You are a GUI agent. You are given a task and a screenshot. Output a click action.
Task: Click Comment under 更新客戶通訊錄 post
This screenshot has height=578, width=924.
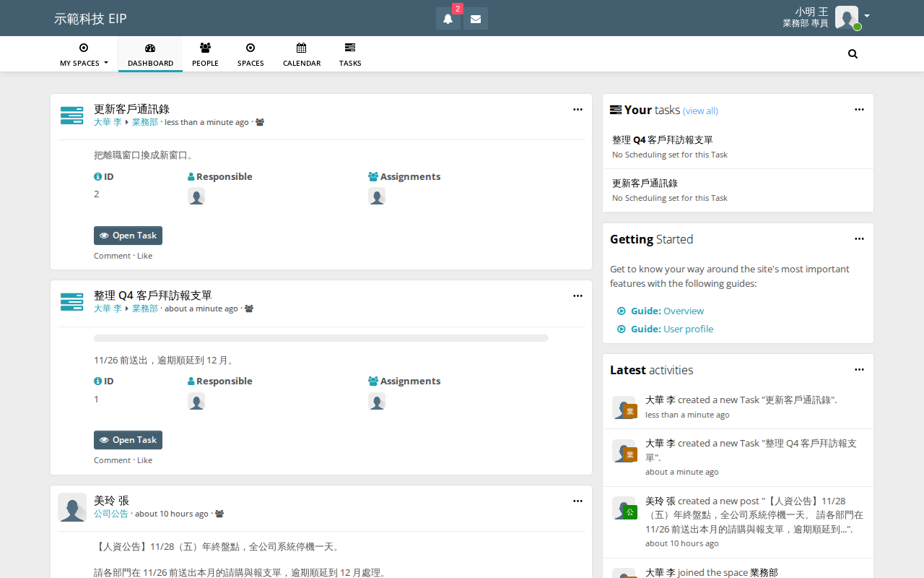pos(112,256)
